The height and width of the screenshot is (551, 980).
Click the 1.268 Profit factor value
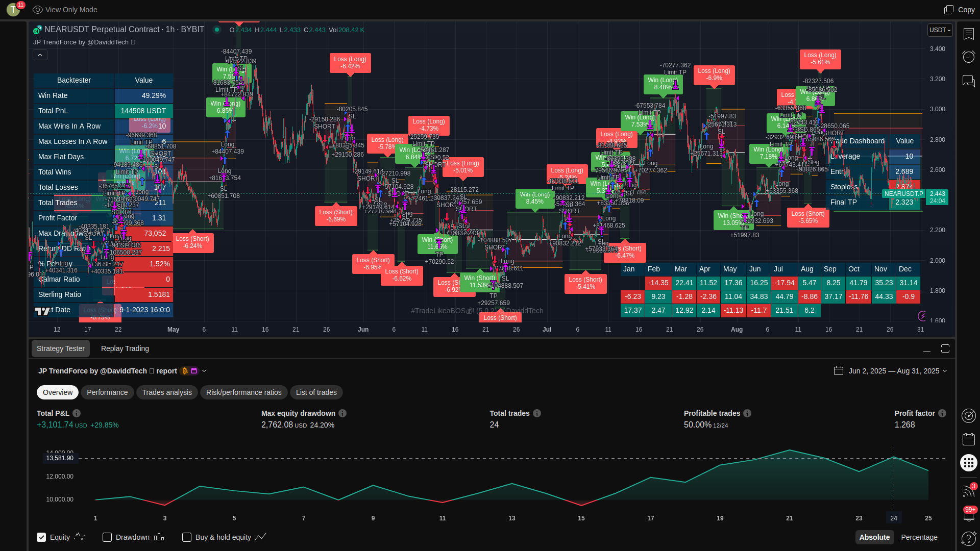click(904, 425)
